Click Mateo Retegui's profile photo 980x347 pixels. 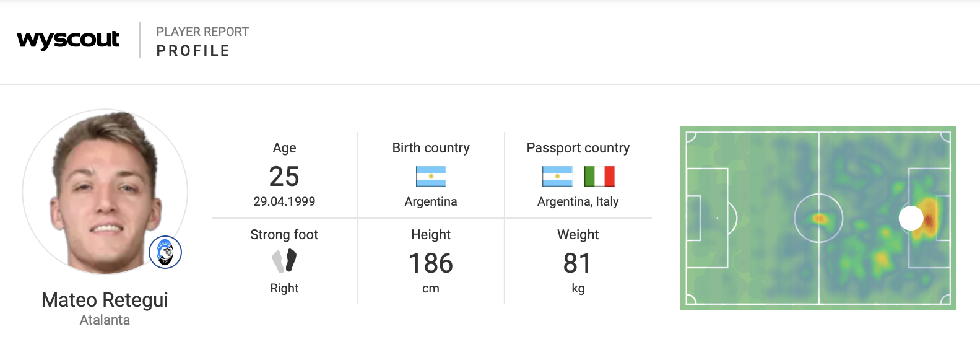105,192
